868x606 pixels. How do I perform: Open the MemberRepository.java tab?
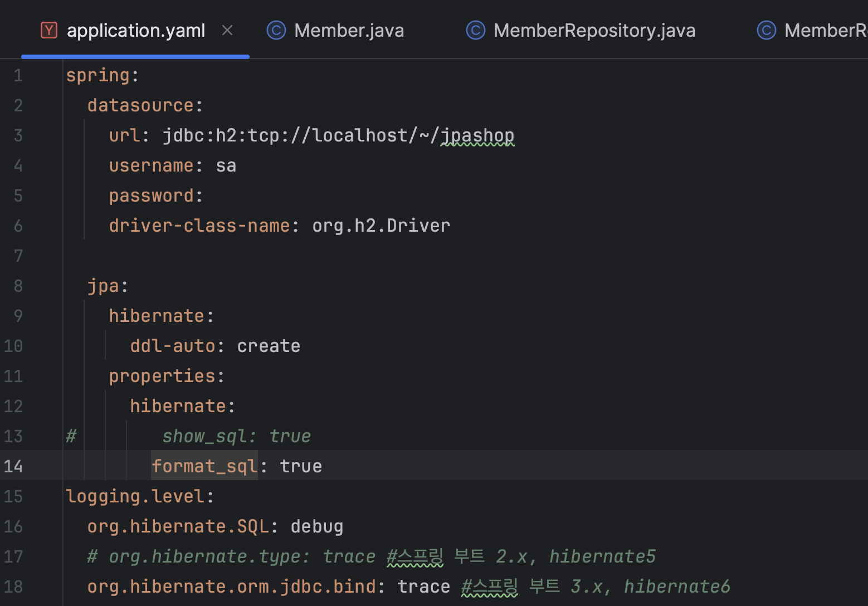click(594, 30)
